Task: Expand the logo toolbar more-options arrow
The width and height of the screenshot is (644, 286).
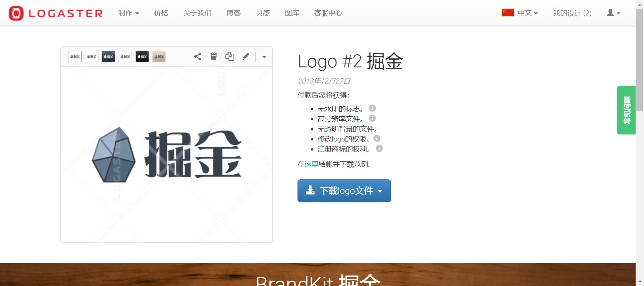Action: coord(264,57)
